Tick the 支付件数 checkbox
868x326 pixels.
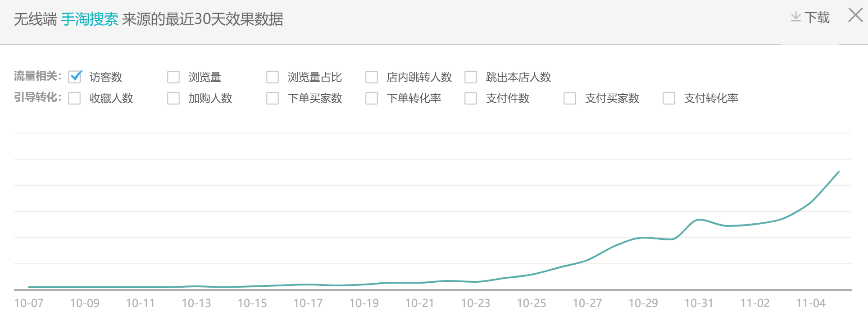(471, 98)
